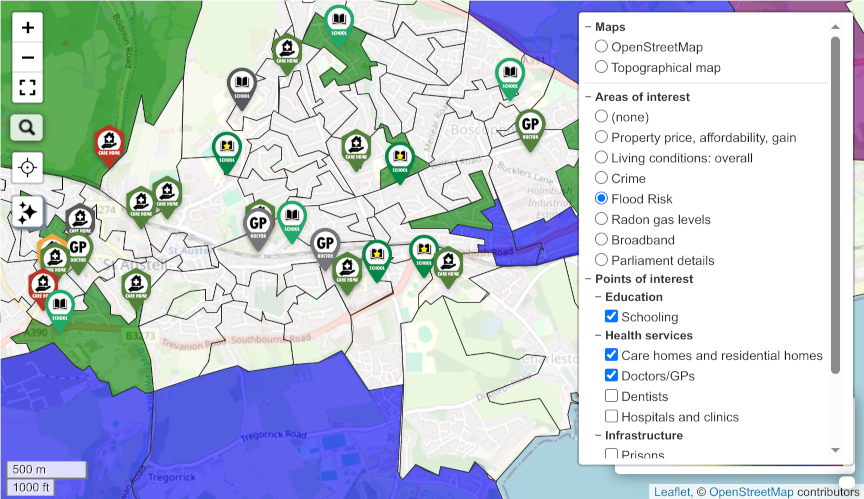The width and height of the screenshot is (864, 499).
Task: Enable the Dentists checkbox
Action: coord(612,396)
